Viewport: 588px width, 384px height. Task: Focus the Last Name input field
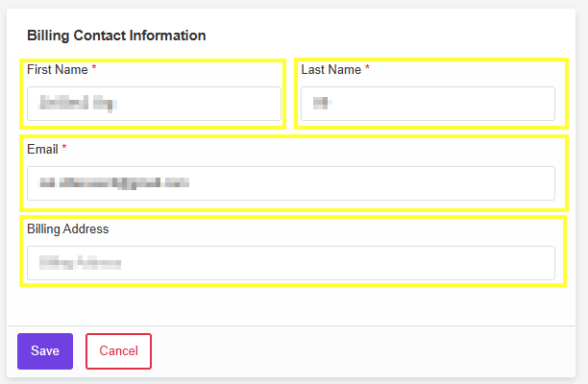(x=428, y=104)
